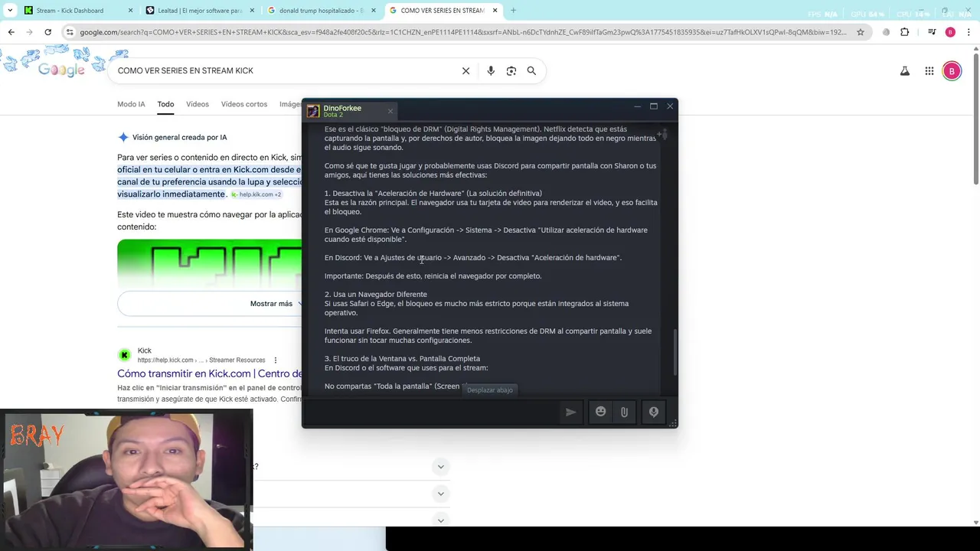Start voice chat microphone in Steam chat
The image size is (980, 551).
point(653,412)
